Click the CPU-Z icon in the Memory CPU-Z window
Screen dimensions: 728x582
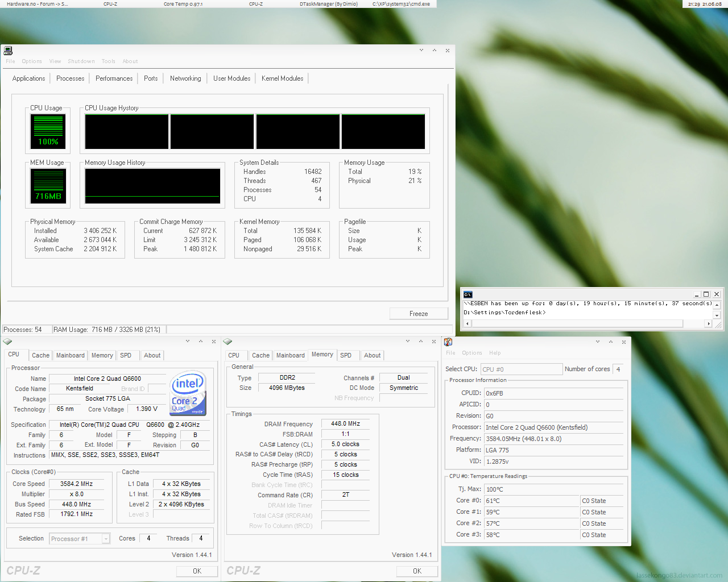pyautogui.click(x=227, y=342)
